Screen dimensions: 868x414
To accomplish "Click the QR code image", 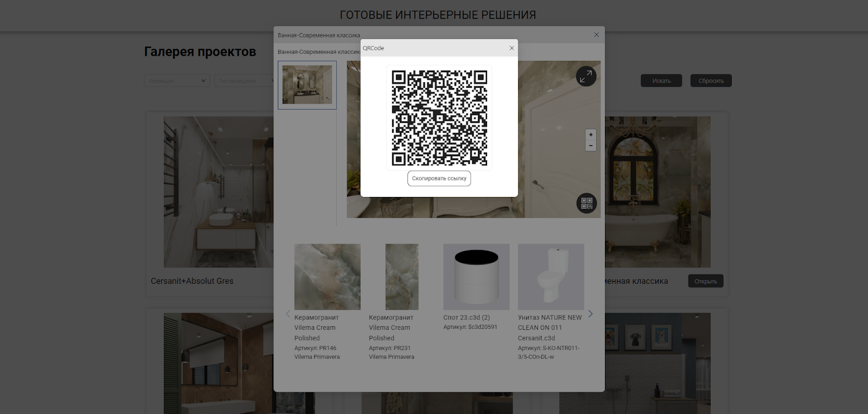I will (x=439, y=118).
